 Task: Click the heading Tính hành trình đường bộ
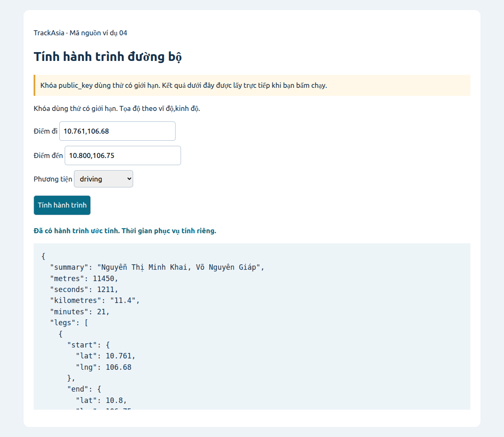tap(108, 57)
